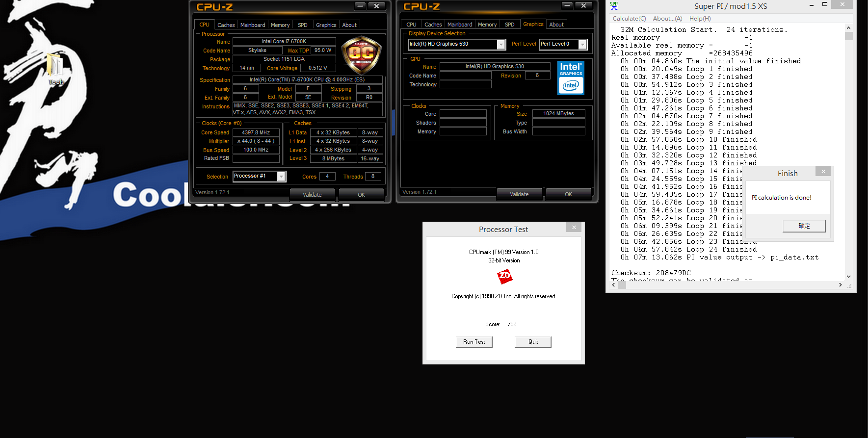
Task: Click the Super PI vertical scrollbar thumb
Action: tap(849, 36)
